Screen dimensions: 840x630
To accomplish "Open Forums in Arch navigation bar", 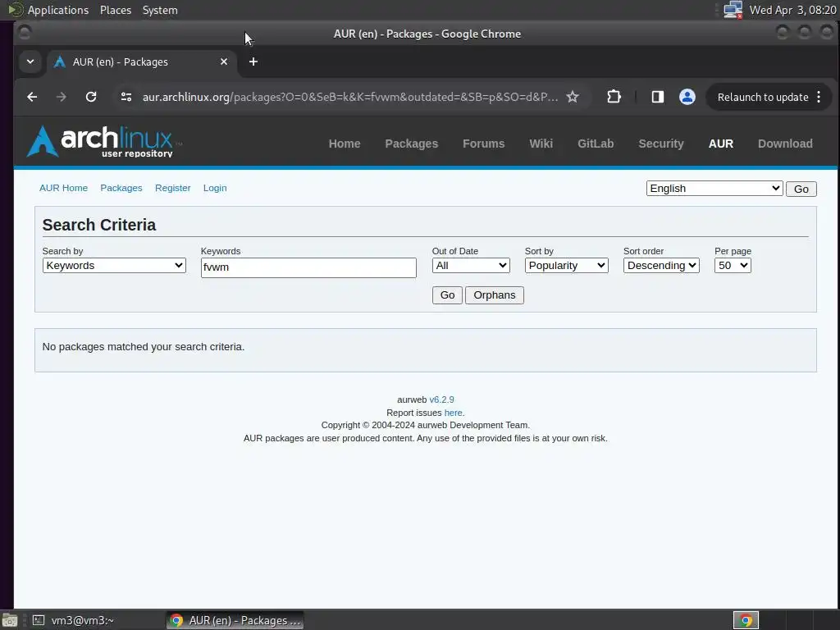I will [x=484, y=144].
